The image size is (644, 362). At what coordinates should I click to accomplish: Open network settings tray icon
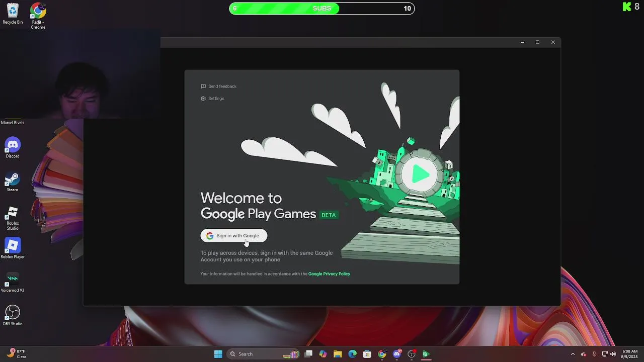605,354
